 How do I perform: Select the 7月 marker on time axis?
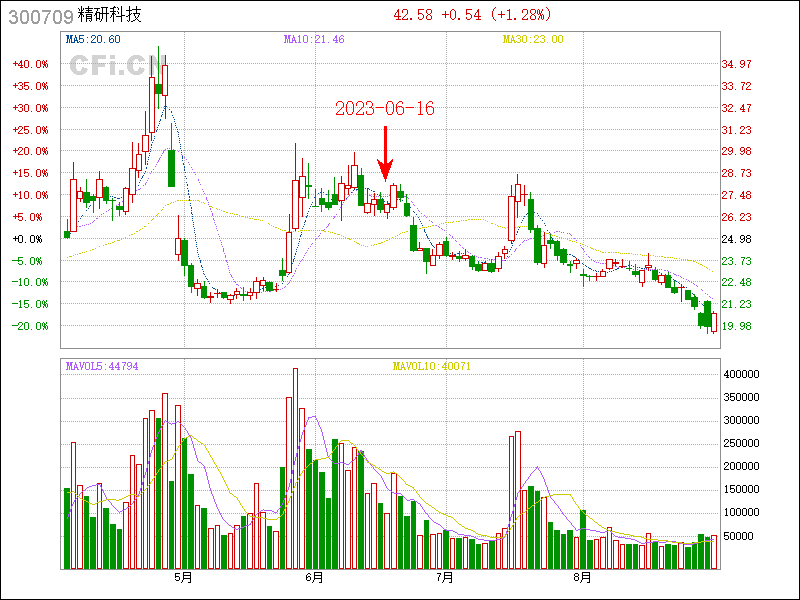(x=445, y=577)
